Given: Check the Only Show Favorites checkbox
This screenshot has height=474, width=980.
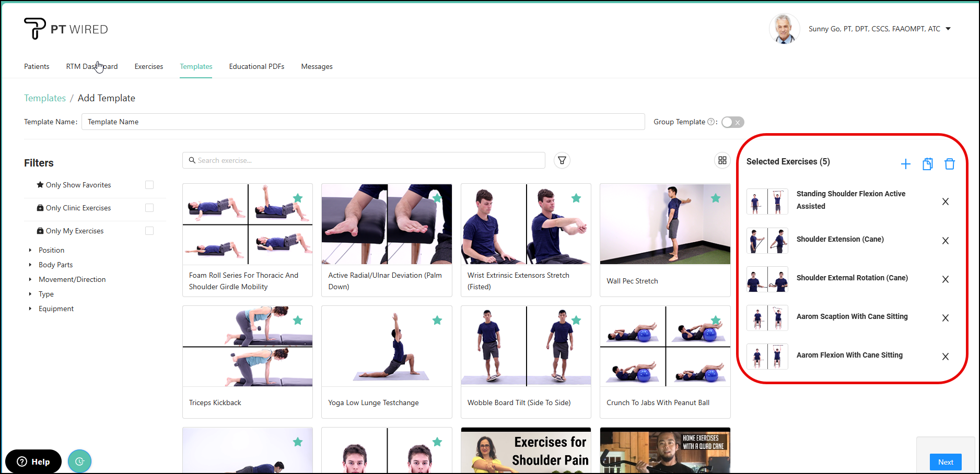Looking at the screenshot, I should (x=149, y=185).
